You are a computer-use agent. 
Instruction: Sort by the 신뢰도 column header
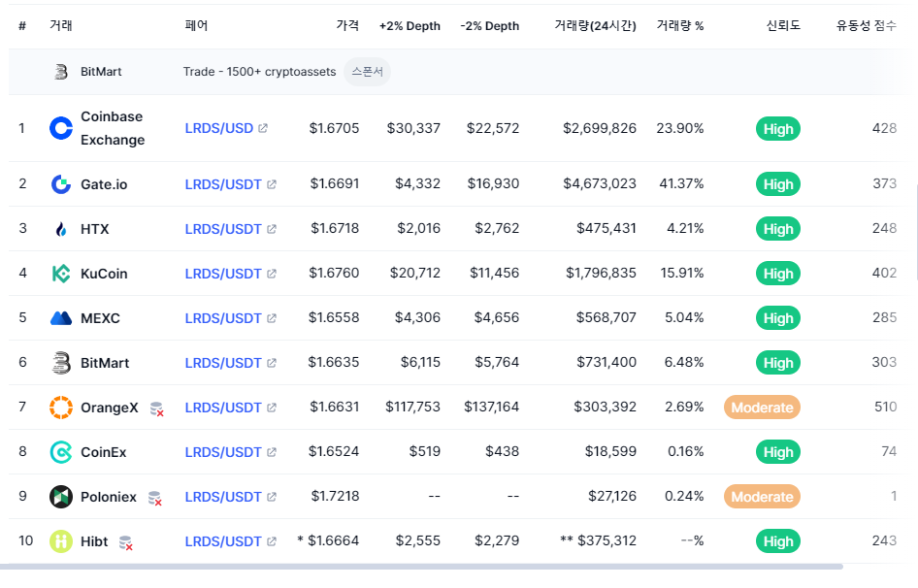(783, 25)
